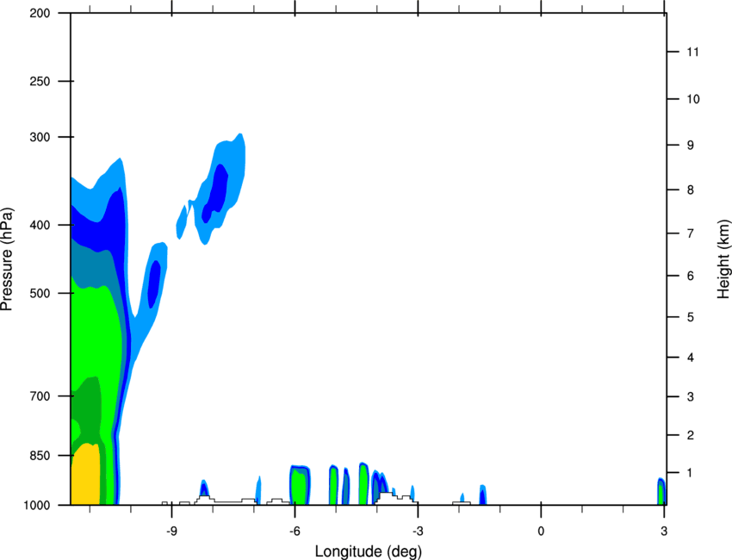The image size is (732, 560).
Task: Click the 'Pressure (hPa)' axis title
Action: pyautogui.click(x=8, y=259)
